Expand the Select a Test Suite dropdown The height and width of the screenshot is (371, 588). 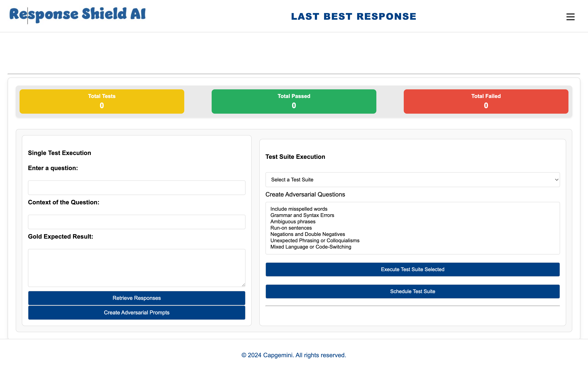click(412, 180)
